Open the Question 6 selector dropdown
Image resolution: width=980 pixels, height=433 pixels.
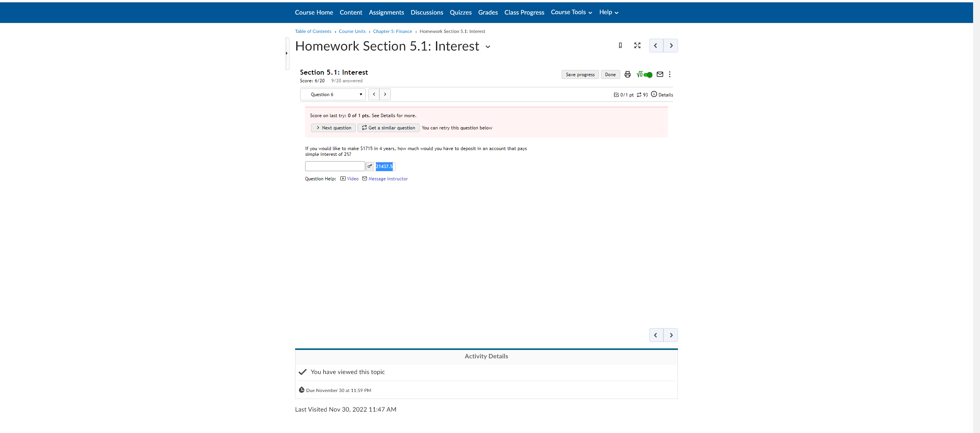[x=332, y=95]
